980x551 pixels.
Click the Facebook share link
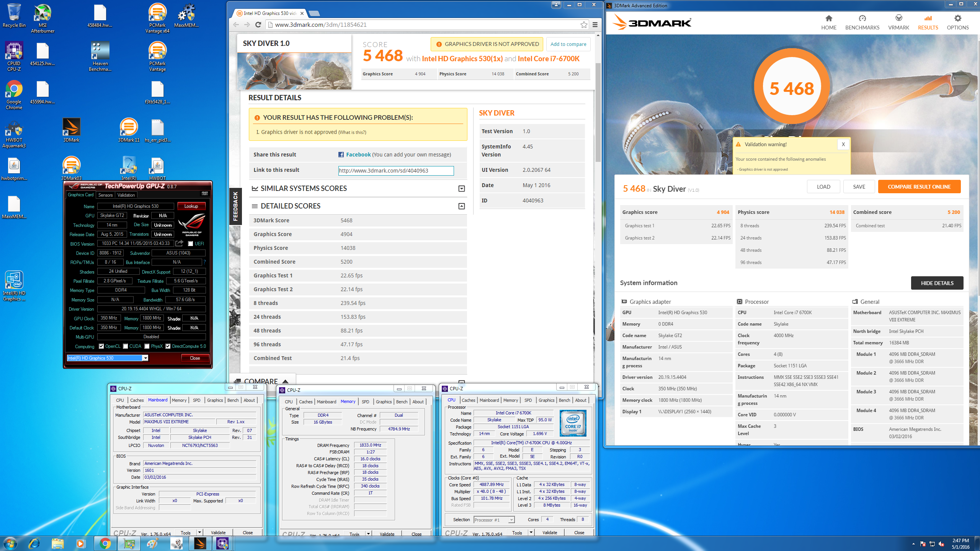click(358, 155)
